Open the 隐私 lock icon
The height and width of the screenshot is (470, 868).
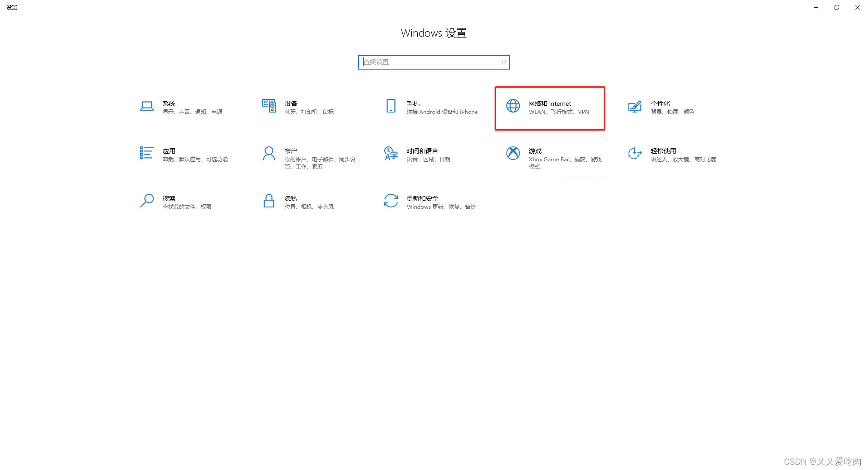click(x=269, y=201)
